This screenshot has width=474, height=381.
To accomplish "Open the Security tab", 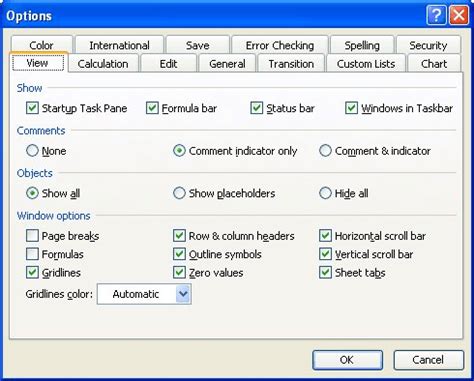I will [x=428, y=45].
